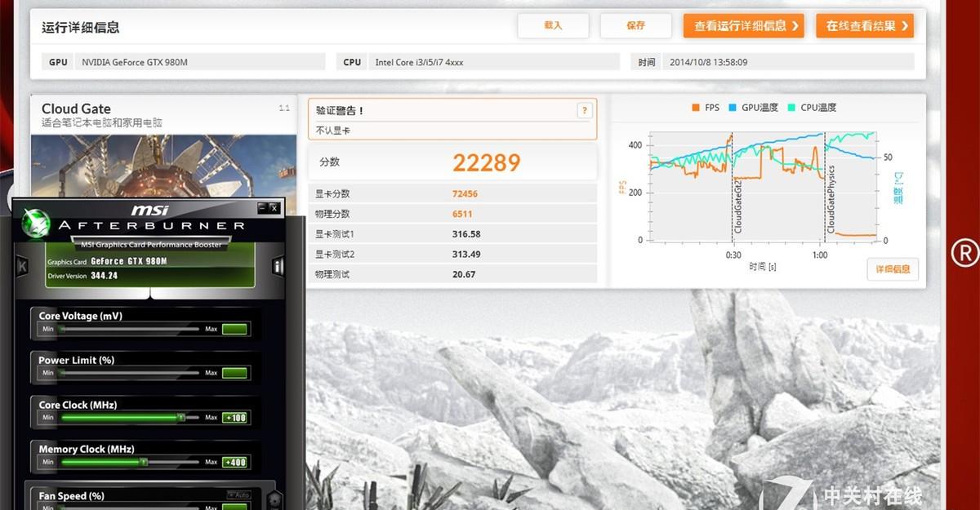Click the Memory Clock slider handle
This screenshot has width=980, height=510.
click(x=143, y=462)
